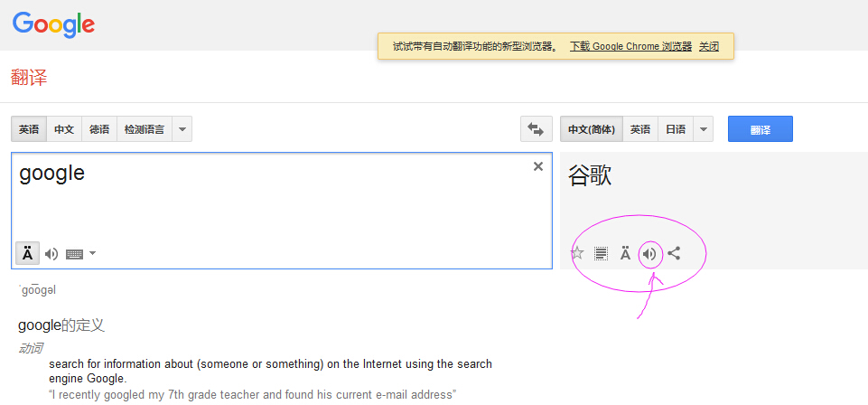Select 德语 as source language
Screen dimensions: 868x405
pyautogui.click(x=99, y=129)
